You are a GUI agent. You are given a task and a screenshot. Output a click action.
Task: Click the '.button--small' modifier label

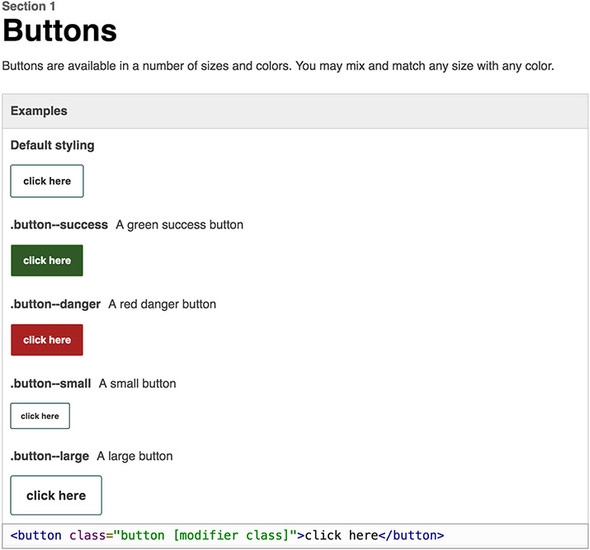50,383
